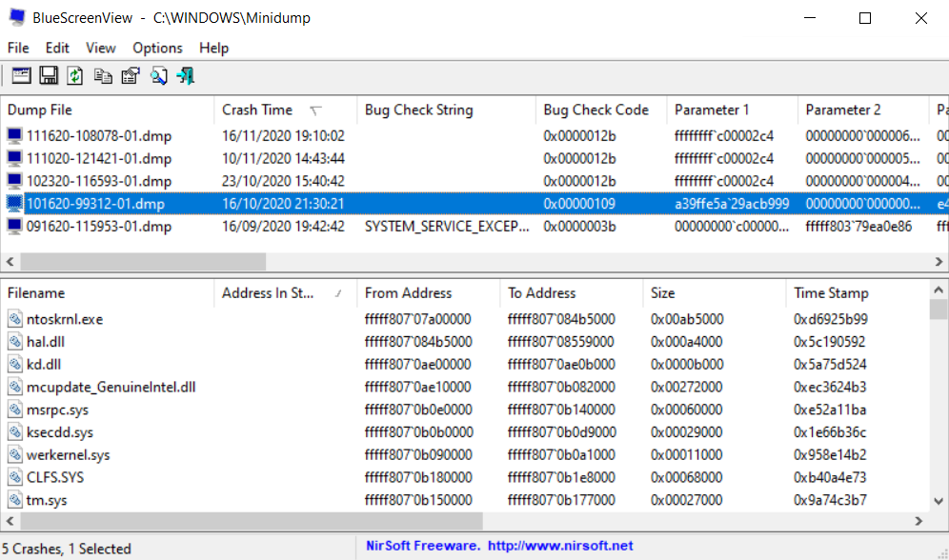Select the ntoskrnl.exe file icon

point(15,319)
